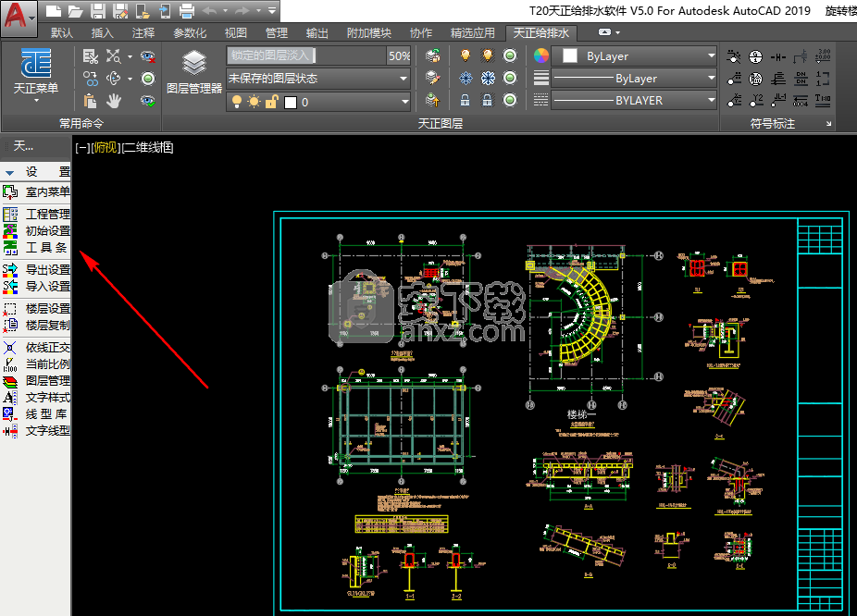Select the pan hand tool icon

click(115, 101)
